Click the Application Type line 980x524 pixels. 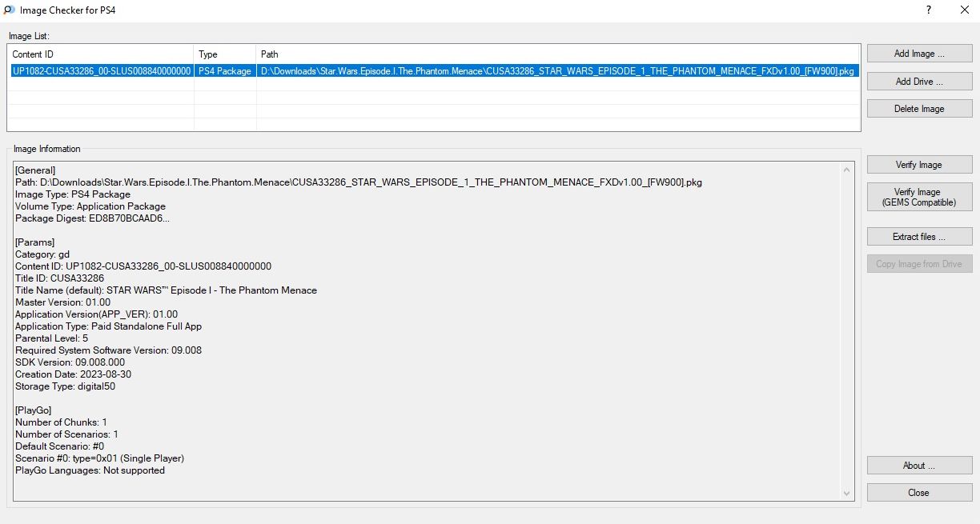108,326
